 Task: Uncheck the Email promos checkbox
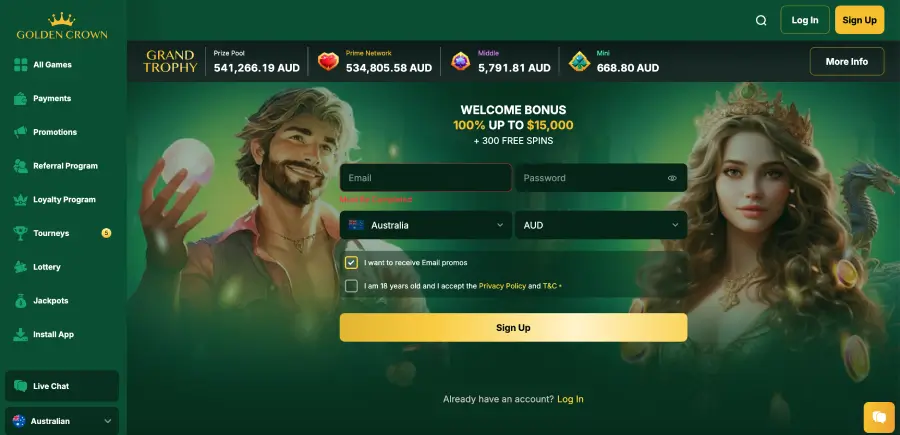351,263
